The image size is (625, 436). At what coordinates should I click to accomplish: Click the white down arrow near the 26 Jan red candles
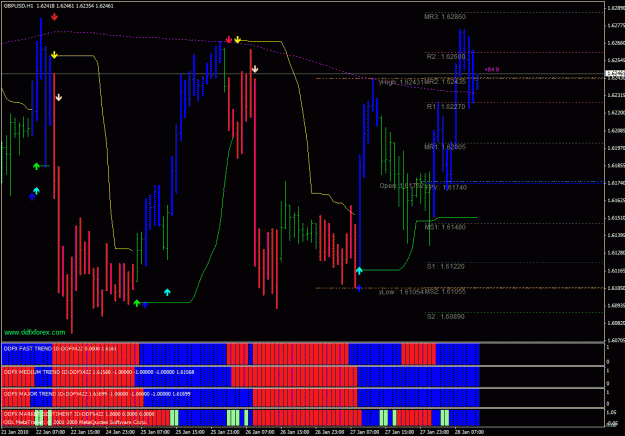coord(255,69)
